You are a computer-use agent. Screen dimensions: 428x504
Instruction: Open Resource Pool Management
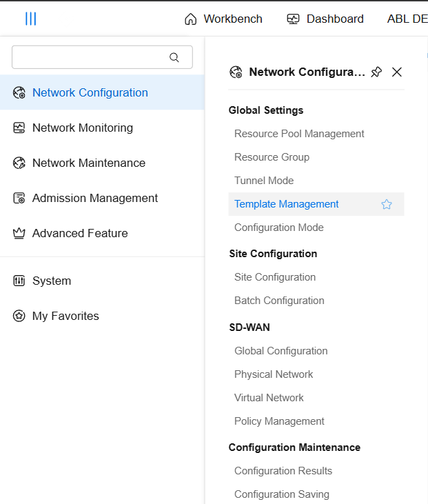(x=299, y=134)
